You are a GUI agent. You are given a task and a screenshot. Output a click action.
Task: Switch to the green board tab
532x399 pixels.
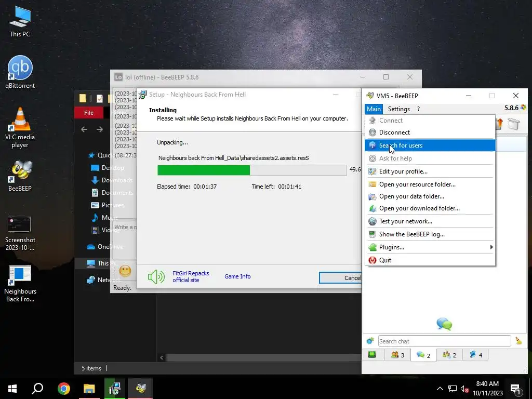372,355
